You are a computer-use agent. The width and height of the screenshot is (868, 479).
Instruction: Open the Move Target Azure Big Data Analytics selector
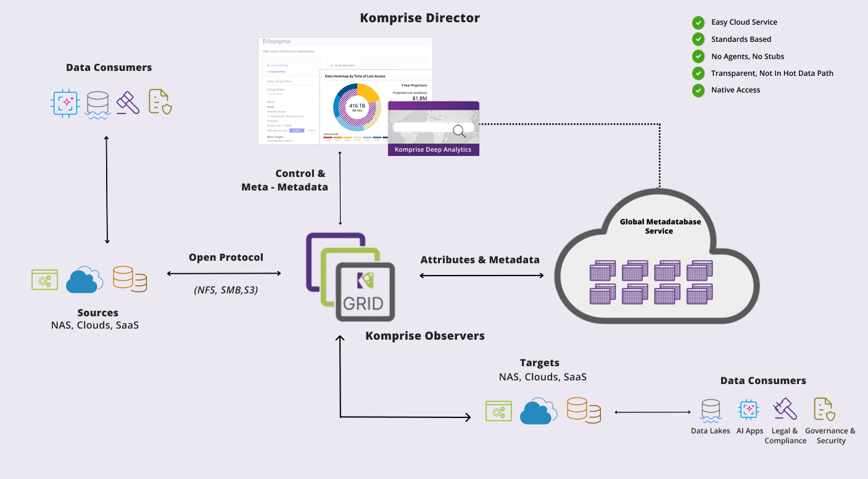click(280, 141)
